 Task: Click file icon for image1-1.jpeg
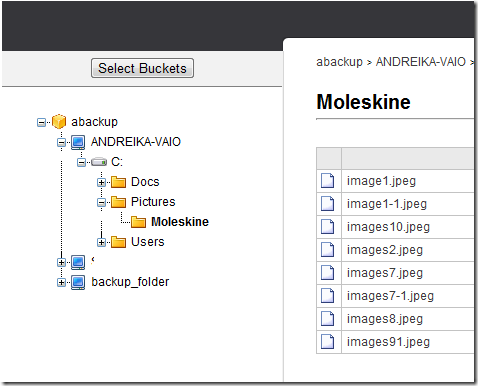(327, 204)
